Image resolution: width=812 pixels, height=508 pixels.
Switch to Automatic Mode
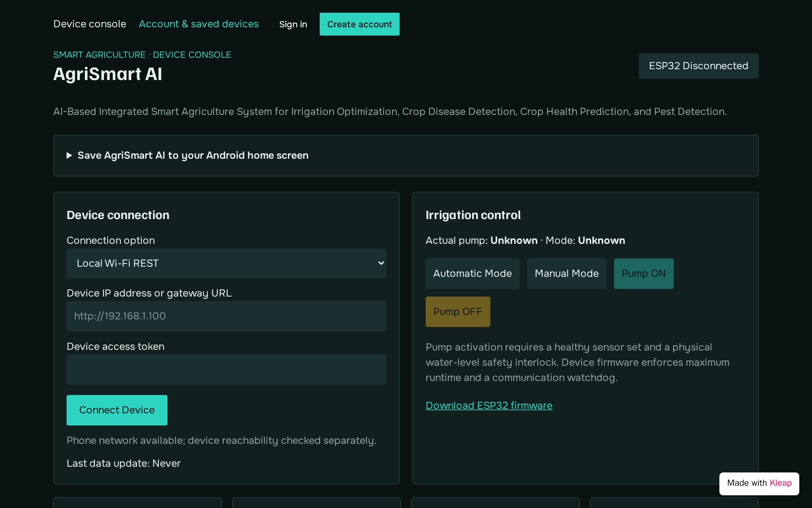tap(472, 273)
